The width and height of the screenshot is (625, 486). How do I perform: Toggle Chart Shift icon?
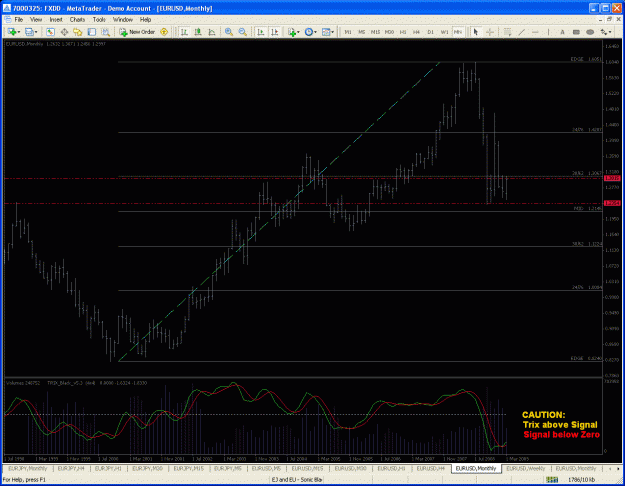[275, 32]
